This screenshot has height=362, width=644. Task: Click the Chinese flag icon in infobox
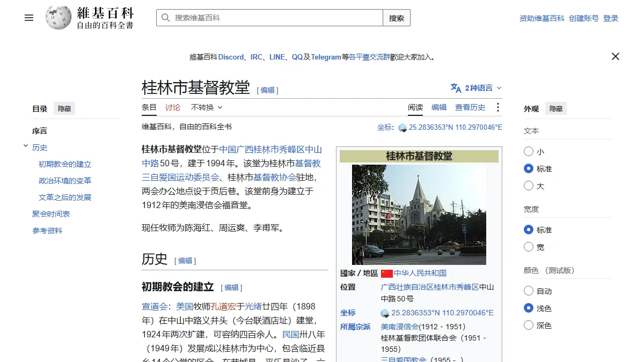(x=386, y=273)
